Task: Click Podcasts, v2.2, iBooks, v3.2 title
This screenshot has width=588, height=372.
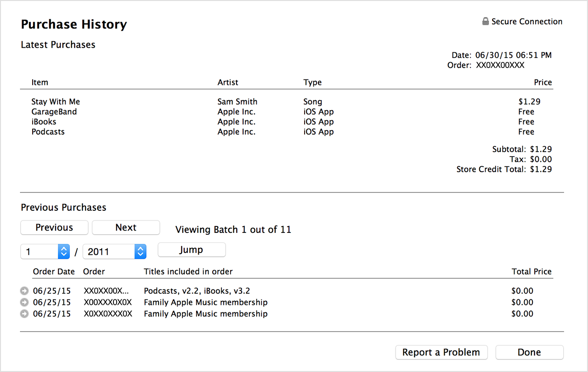Action: (x=197, y=291)
